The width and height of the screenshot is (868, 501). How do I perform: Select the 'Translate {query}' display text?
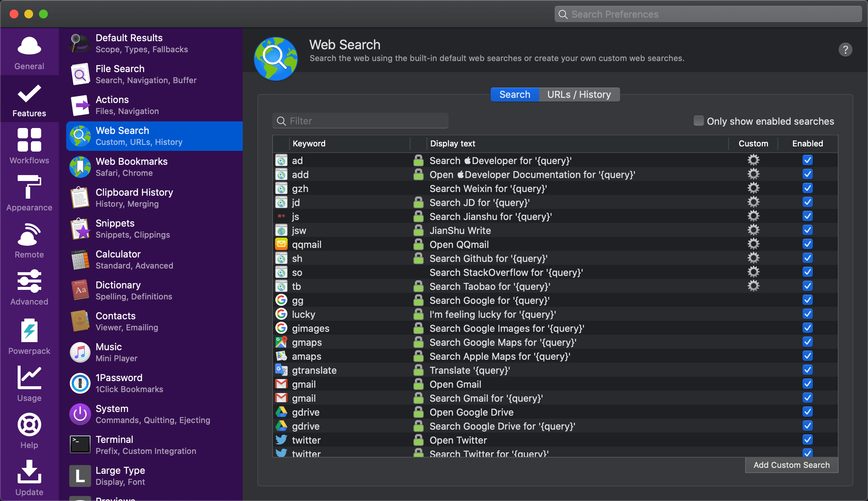tap(470, 370)
